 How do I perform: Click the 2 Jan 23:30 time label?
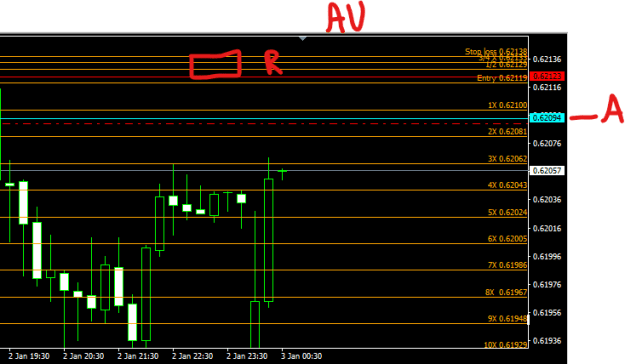[x=247, y=356]
